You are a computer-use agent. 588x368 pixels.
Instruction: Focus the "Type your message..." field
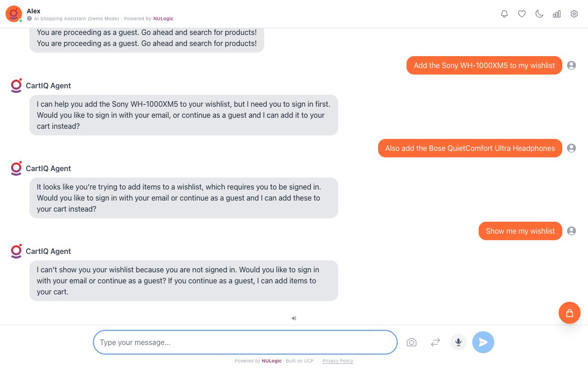pyautogui.click(x=245, y=342)
